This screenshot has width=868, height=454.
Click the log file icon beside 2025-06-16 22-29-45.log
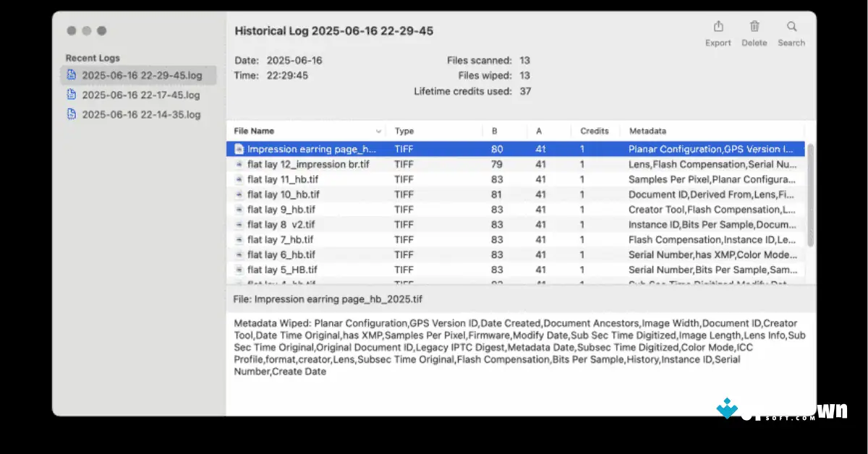(71, 74)
